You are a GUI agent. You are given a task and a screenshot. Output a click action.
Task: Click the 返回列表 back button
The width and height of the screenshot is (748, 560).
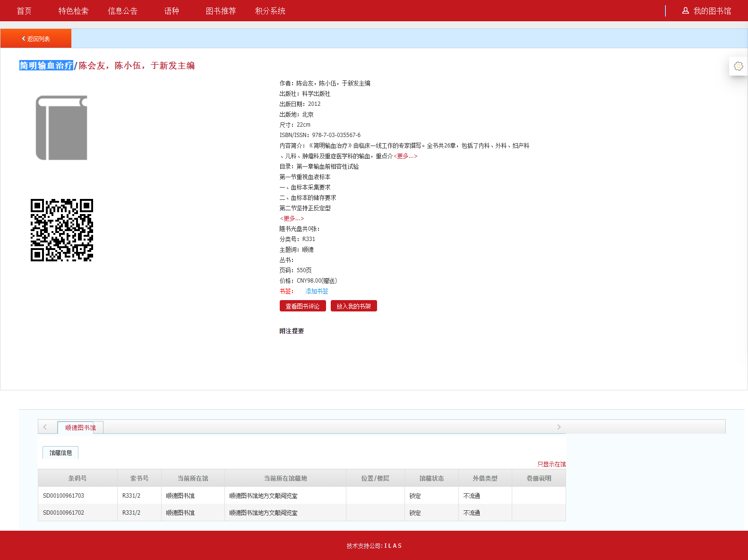coord(36,38)
